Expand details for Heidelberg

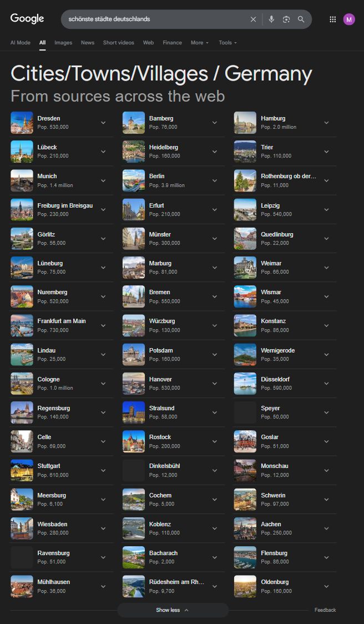point(215,152)
